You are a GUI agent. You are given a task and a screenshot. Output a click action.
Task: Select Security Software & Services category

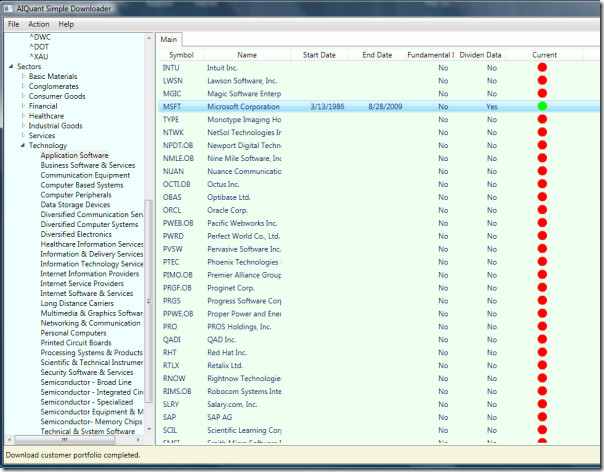click(x=87, y=372)
